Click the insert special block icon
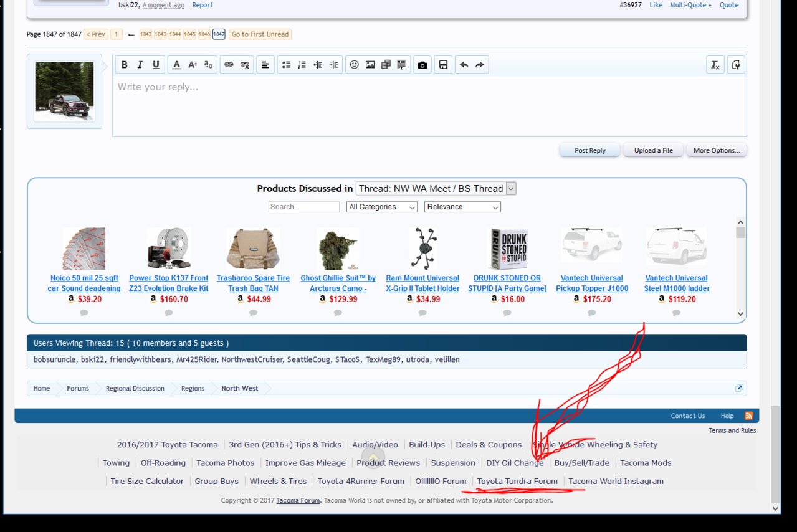 (401, 65)
